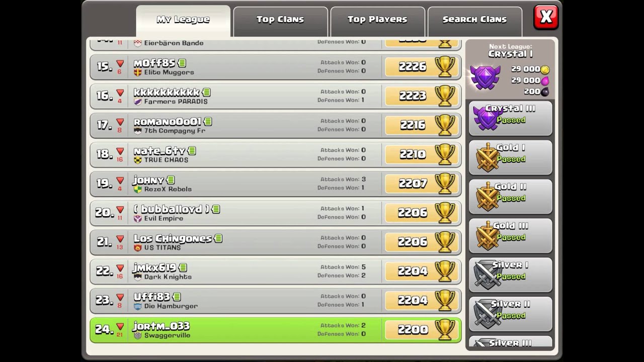Switch to the Top Players tab
The height and width of the screenshot is (362, 644).
point(377,20)
